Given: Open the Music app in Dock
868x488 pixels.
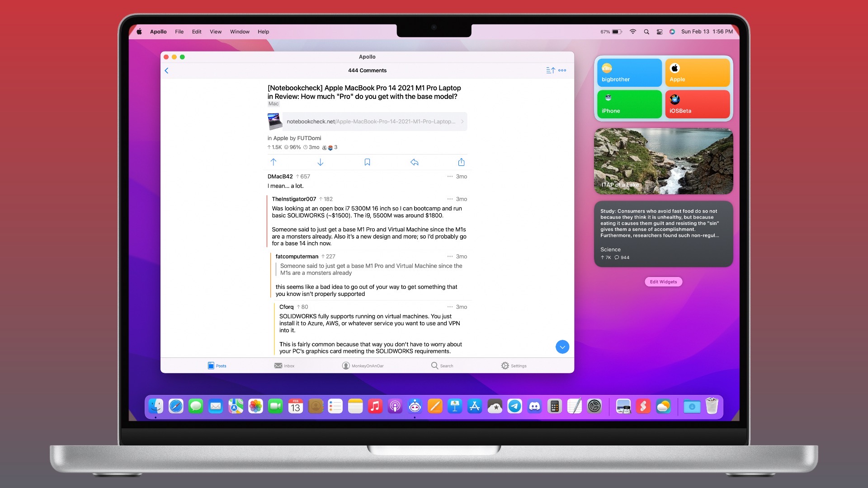Looking at the screenshot, I should click(375, 406).
